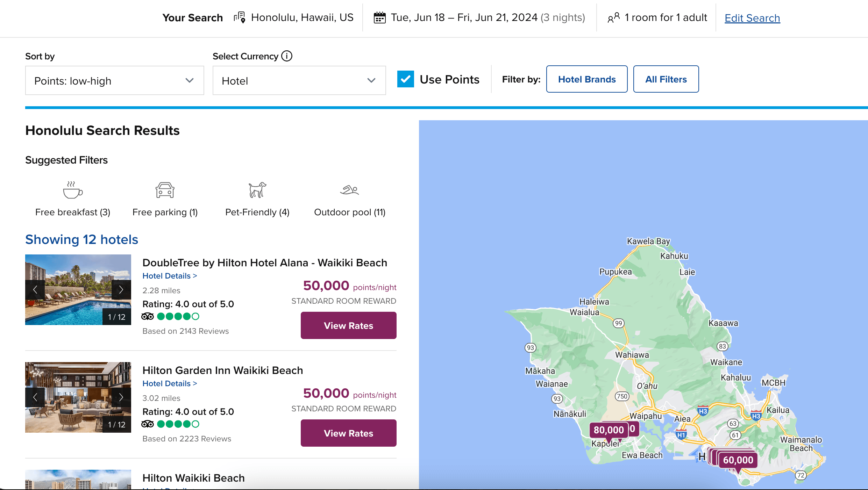This screenshot has height=490, width=868.
Task: Show next photo of Hilton Garden Inn
Action: click(121, 397)
